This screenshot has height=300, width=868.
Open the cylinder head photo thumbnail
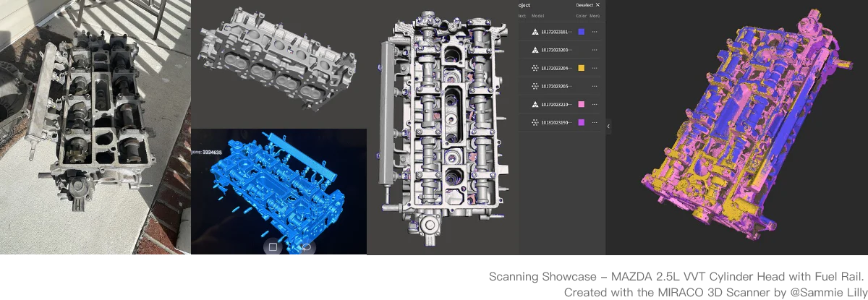tap(95, 127)
